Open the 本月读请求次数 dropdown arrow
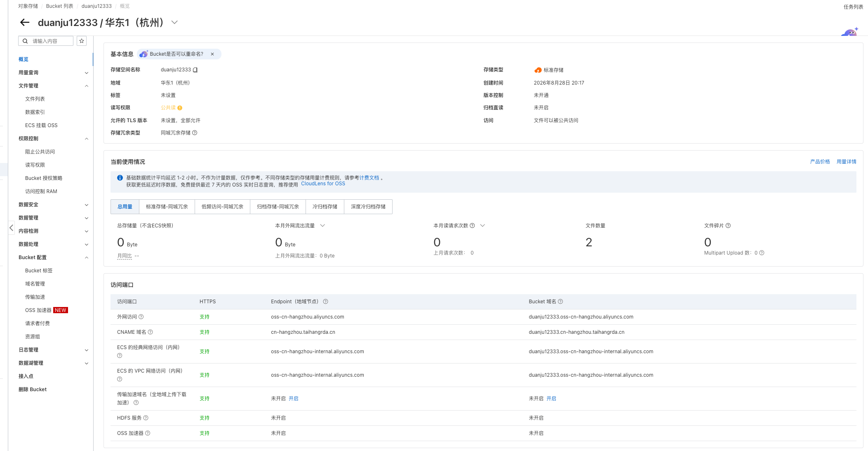Viewport: 868px width, 451px height. pos(482,226)
